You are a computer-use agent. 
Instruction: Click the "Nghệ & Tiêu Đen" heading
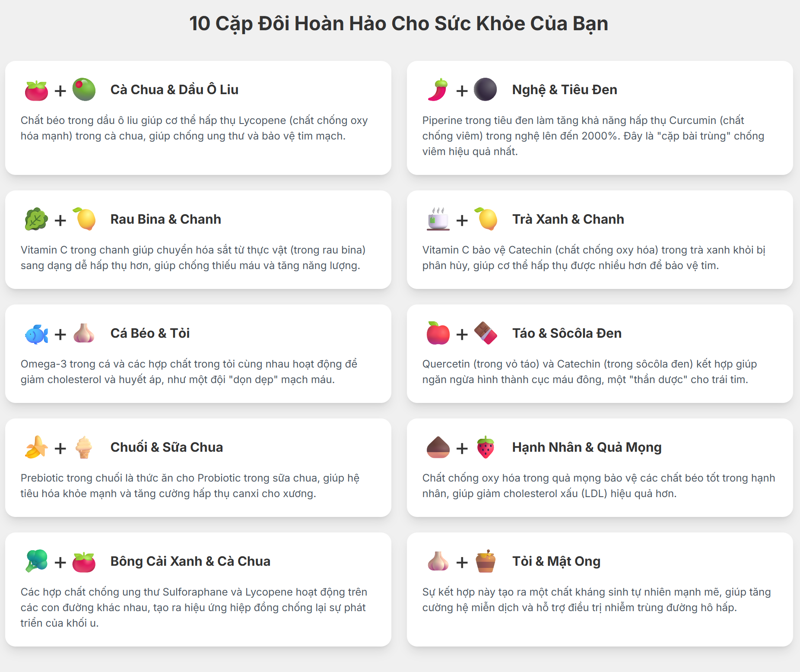point(564,89)
